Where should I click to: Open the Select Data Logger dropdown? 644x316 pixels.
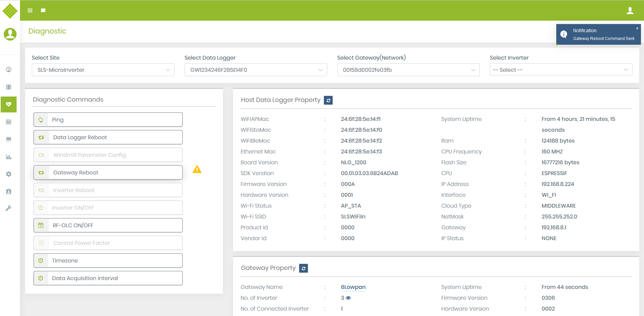coord(255,70)
